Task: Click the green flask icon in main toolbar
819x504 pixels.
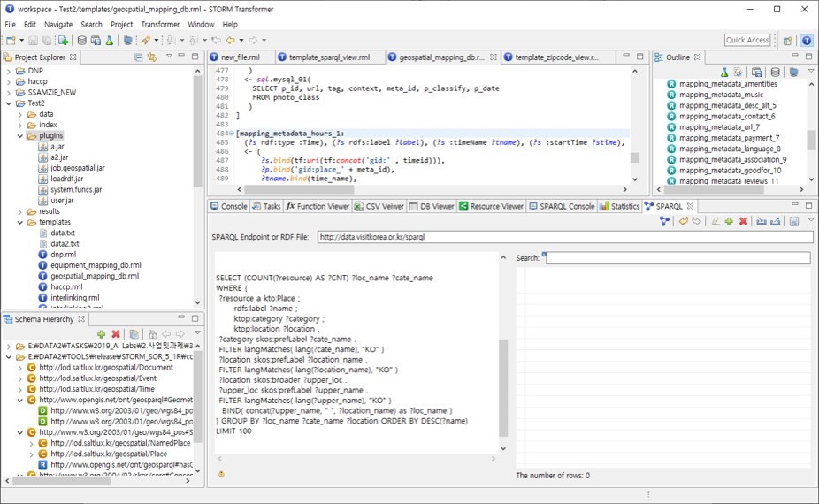Action: coord(109,40)
